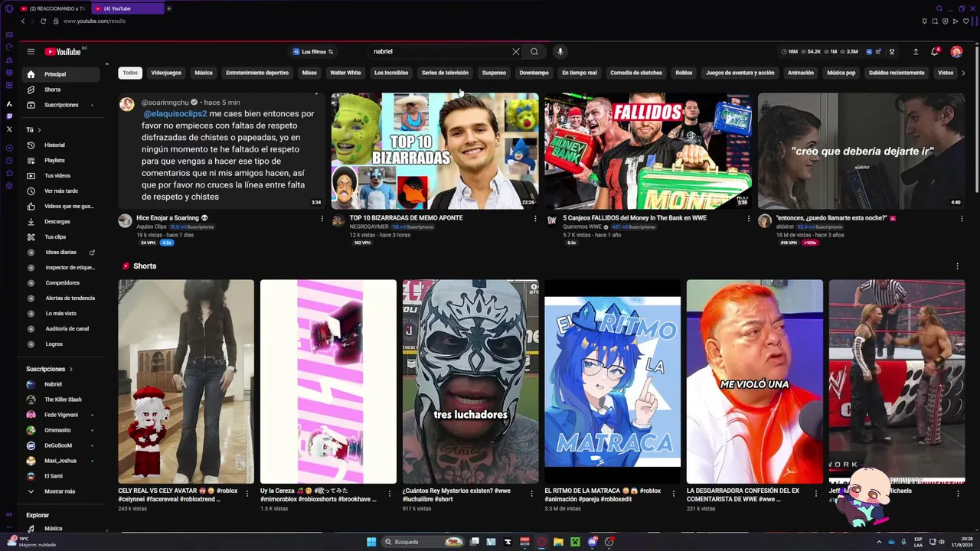This screenshot has height=551, width=980.
Task: Open options for TOP 10 BIZARRADAS video
Action: coord(535,218)
